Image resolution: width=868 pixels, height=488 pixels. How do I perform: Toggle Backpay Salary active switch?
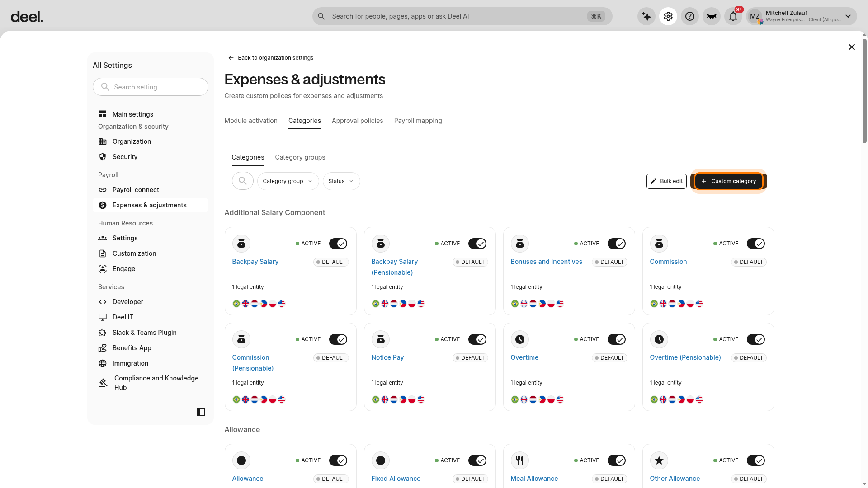coord(338,244)
